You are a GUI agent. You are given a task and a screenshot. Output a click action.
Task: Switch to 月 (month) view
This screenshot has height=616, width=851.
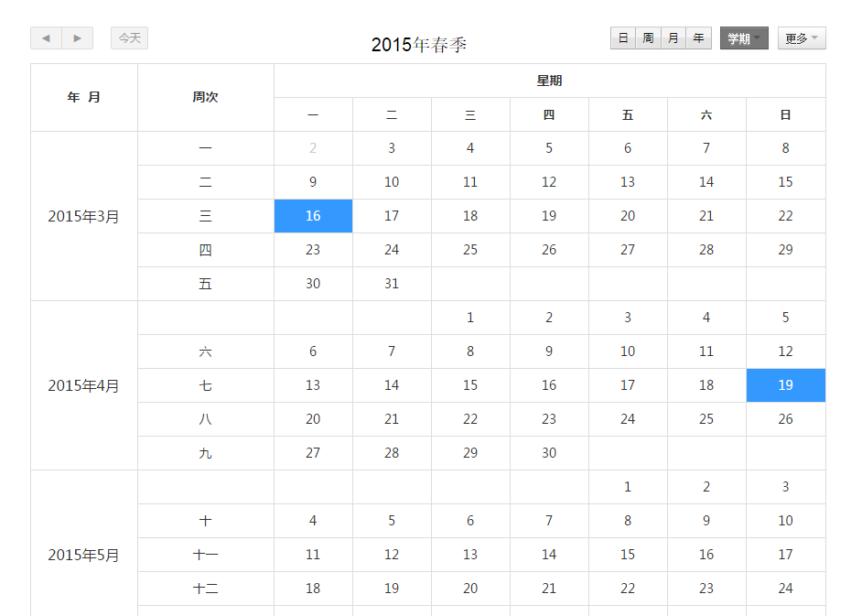673,38
